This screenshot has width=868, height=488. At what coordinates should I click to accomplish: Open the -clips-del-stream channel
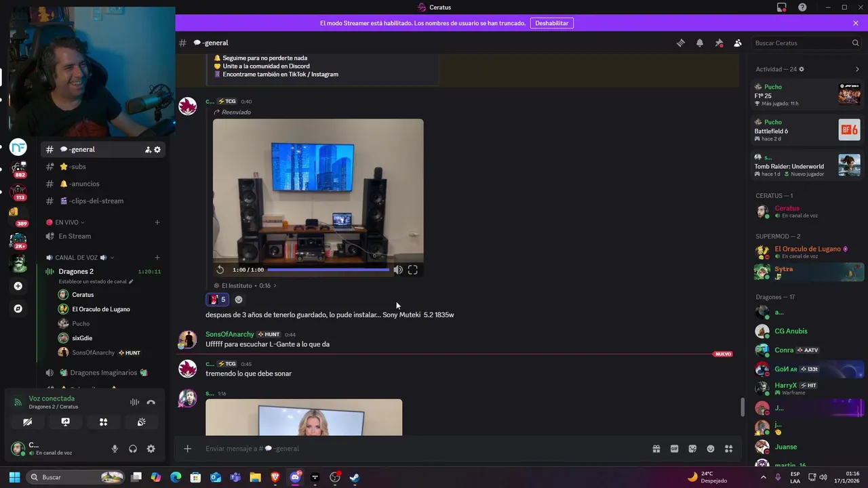[102, 201]
